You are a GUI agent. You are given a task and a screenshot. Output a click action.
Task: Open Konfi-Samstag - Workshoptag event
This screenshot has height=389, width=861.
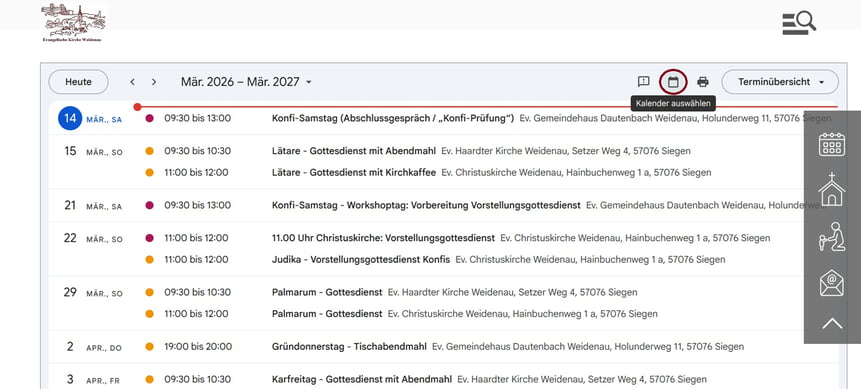point(426,205)
